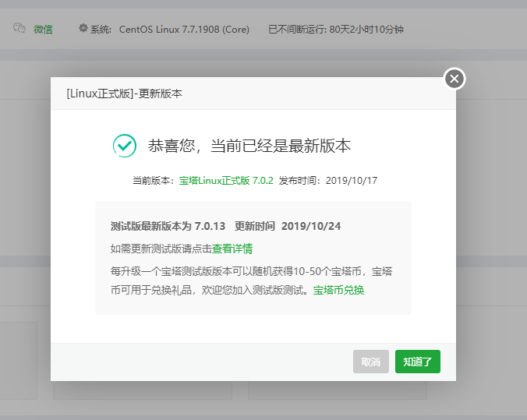Click the system gear icon
The height and width of the screenshot is (420, 527).
(83, 28)
